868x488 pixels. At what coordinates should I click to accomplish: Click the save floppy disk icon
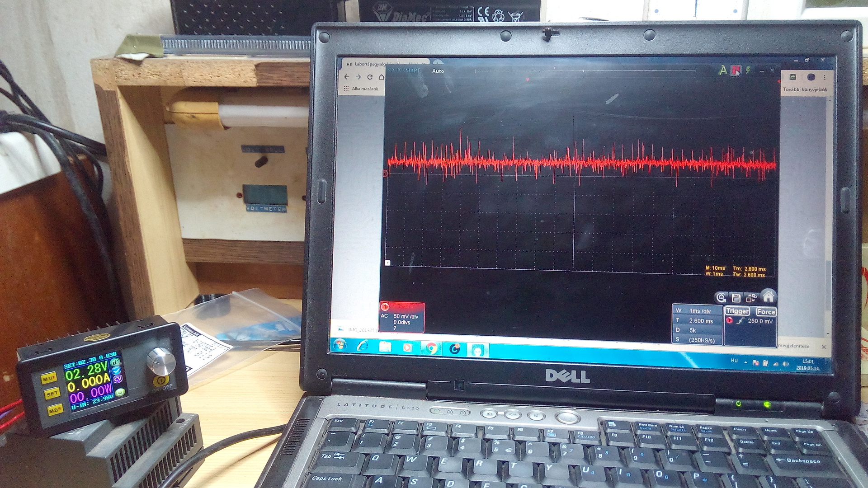click(x=736, y=298)
